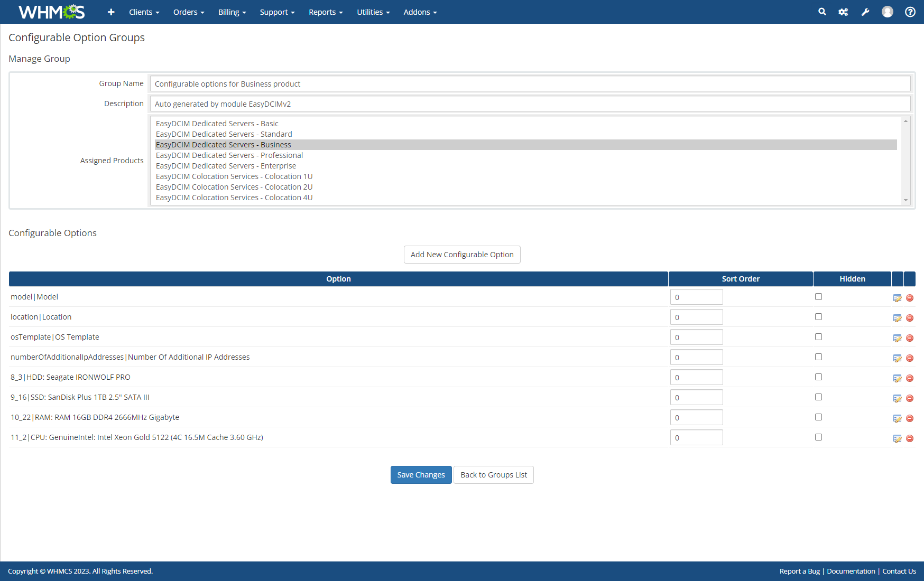Select EasyDCIM Dedicated Servers - Basic
This screenshot has height=581, width=924.
coord(526,124)
